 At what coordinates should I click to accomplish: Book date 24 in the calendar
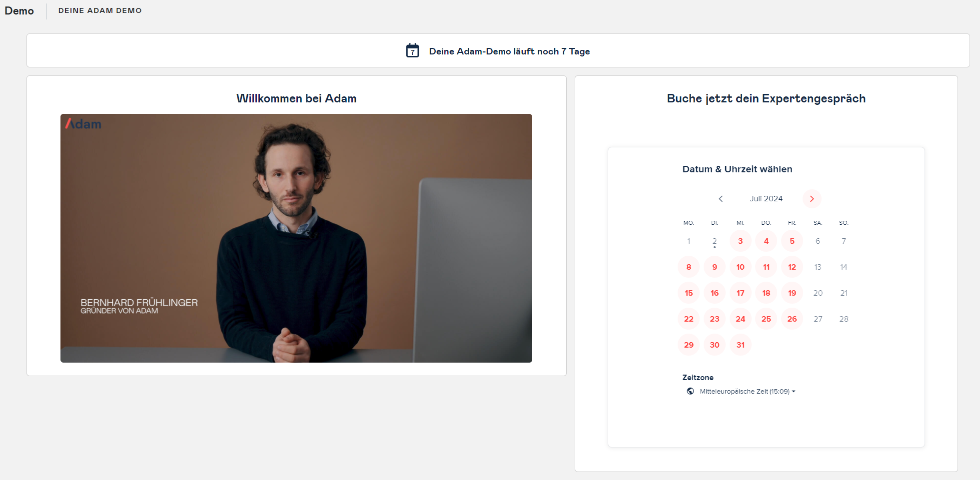(x=741, y=319)
